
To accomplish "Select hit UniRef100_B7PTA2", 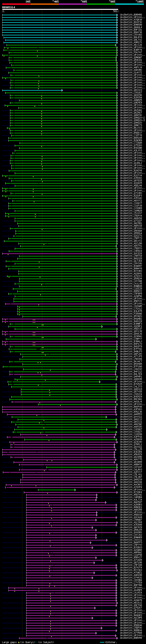I will (131, 349).
